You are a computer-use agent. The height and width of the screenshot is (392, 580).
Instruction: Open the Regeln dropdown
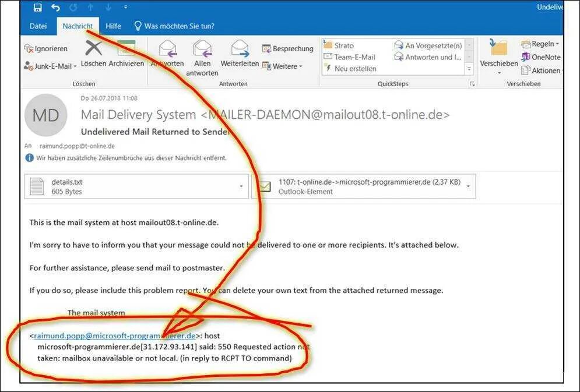540,44
